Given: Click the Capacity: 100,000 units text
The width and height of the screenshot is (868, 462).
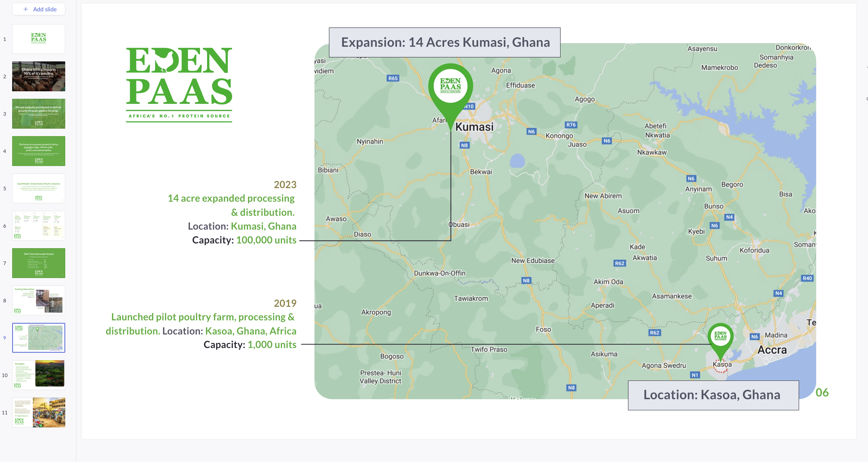Looking at the screenshot, I should (244, 240).
